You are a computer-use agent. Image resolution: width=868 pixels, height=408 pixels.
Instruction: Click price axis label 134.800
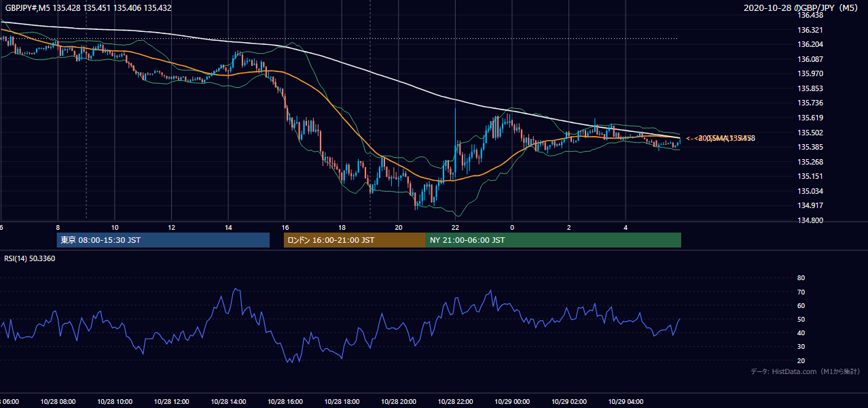tap(810, 220)
